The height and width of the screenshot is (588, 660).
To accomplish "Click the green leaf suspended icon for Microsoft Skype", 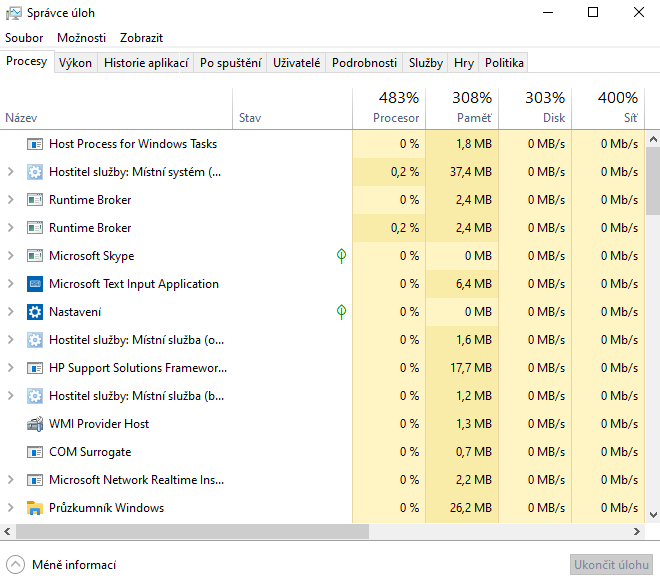I will click(x=341, y=256).
